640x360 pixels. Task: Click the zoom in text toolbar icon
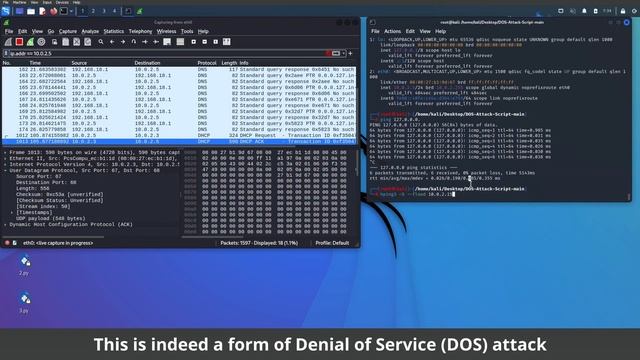[193, 42]
